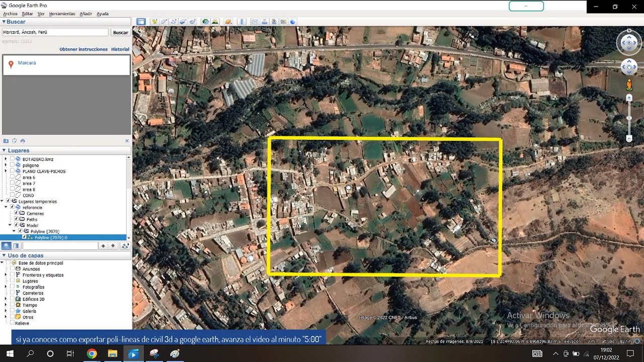
Task: Check the area 6 checkbox
Action: pyautogui.click(x=12, y=177)
